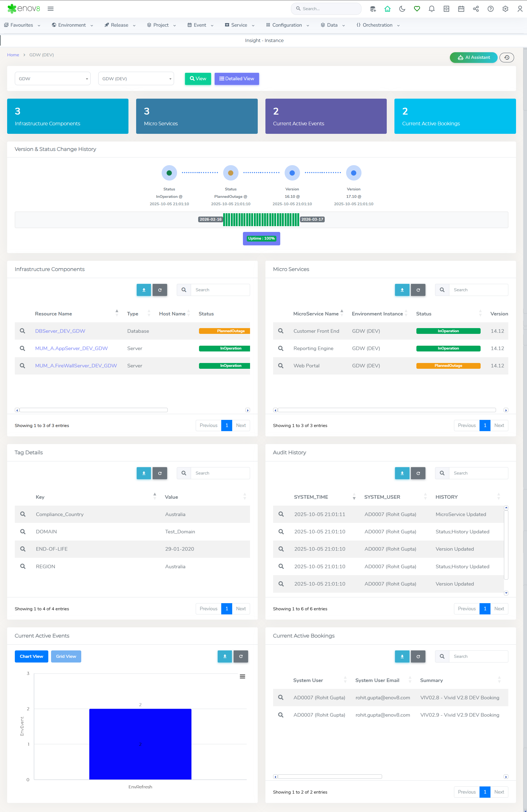Open the Orchestration menu
The image size is (527, 812).
[378, 25]
